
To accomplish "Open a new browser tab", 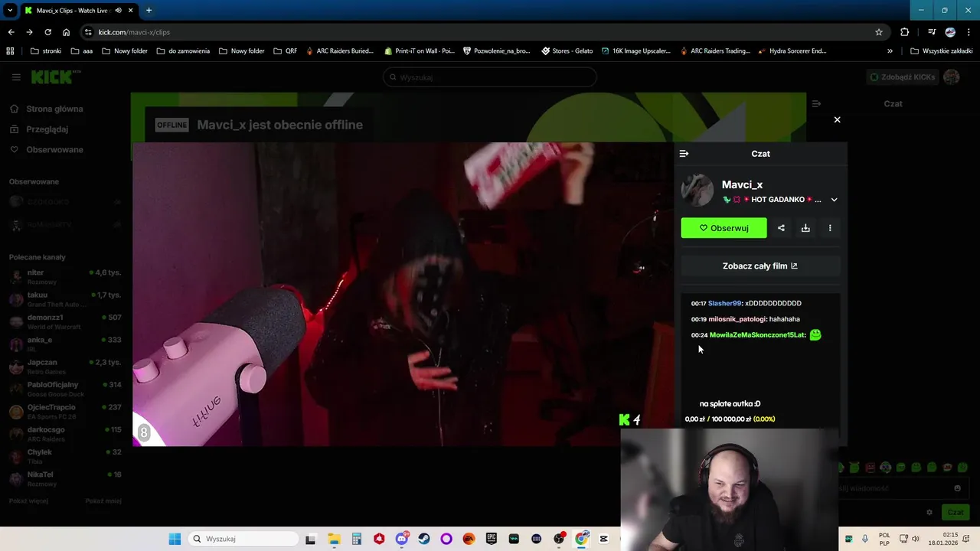I will click(149, 11).
